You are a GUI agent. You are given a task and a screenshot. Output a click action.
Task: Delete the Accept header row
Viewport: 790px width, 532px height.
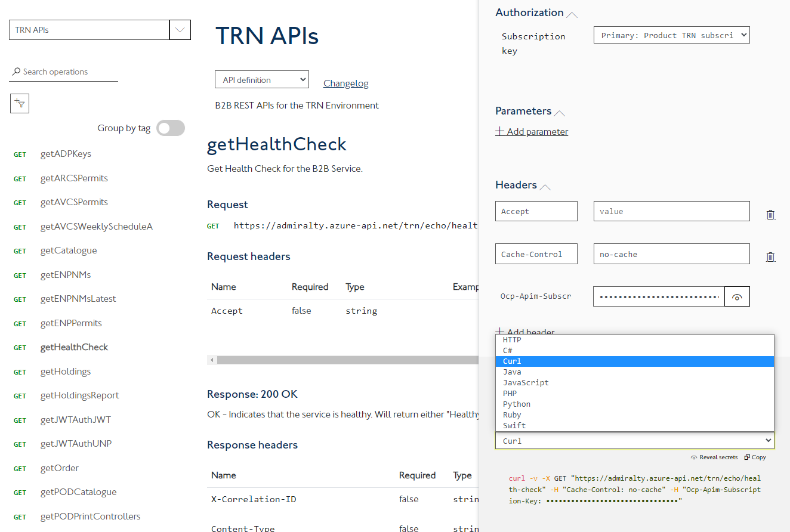coord(770,215)
